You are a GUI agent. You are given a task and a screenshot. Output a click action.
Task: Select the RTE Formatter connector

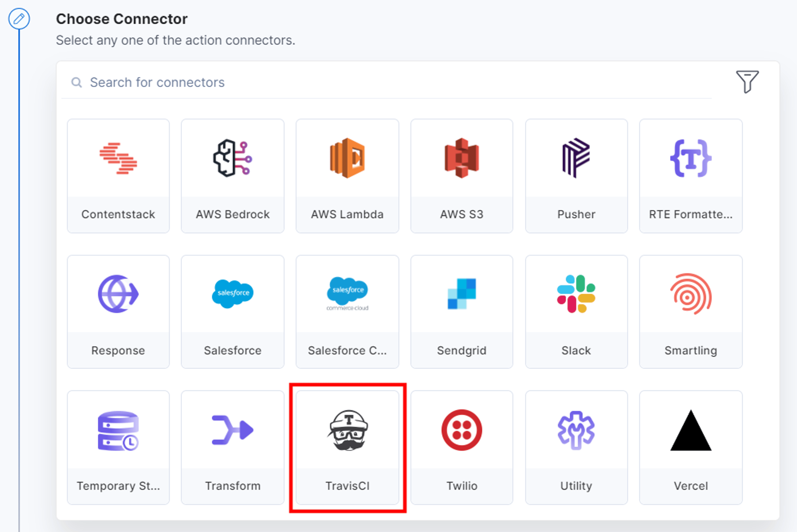(691, 176)
